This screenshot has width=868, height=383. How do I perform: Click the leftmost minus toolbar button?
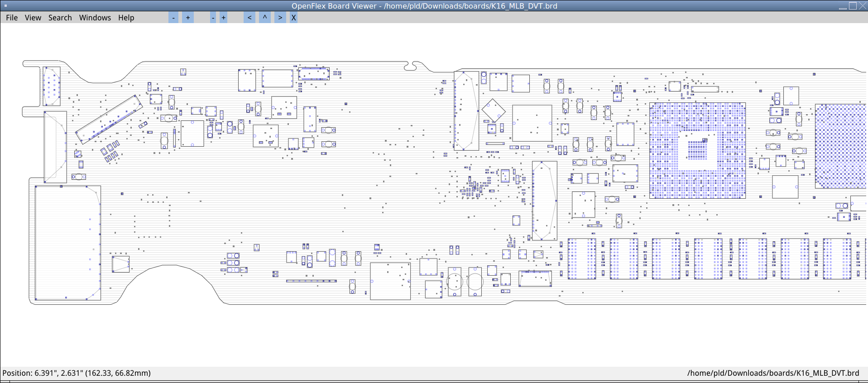pos(173,18)
